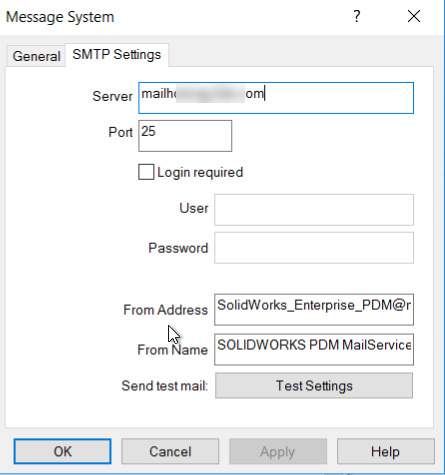This screenshot has height=475, width=445.
Task: Click the User input field
Action: click(x=314, y=210)
